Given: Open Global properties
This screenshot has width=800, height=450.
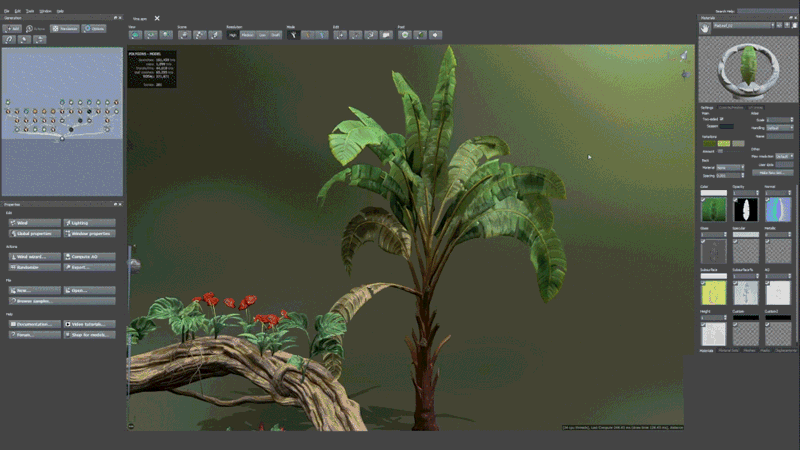Looking at the screenshot, I should 35,234.
